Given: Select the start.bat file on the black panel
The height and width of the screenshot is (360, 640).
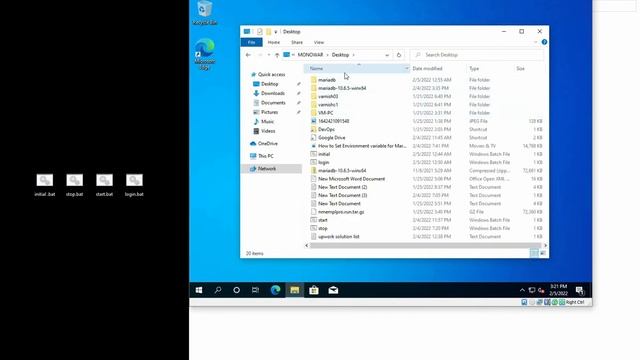Looking at the screenshot, I should (x=104, y=185).
